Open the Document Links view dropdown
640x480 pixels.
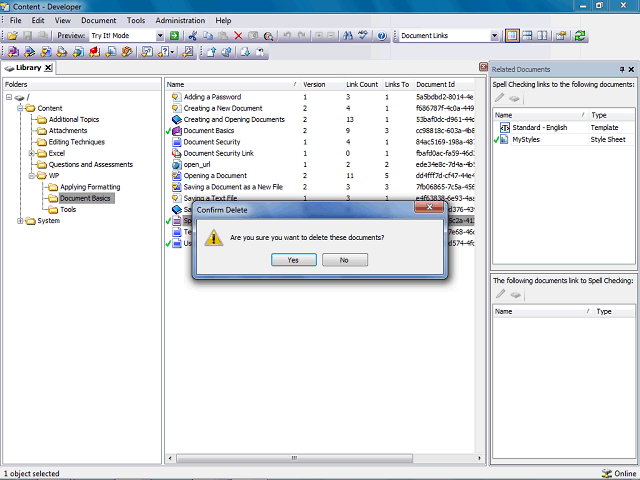pos(494,36)
